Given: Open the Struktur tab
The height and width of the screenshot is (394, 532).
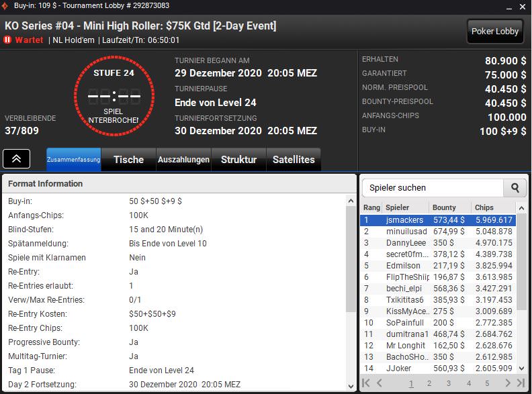Looking at the screenshot, I should pyautogui.click(x=239, y=160).
